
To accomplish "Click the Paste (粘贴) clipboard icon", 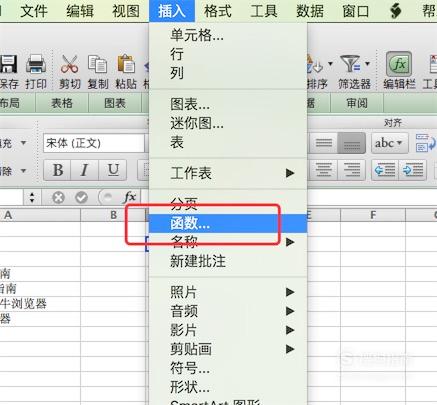I will (126, 64).
